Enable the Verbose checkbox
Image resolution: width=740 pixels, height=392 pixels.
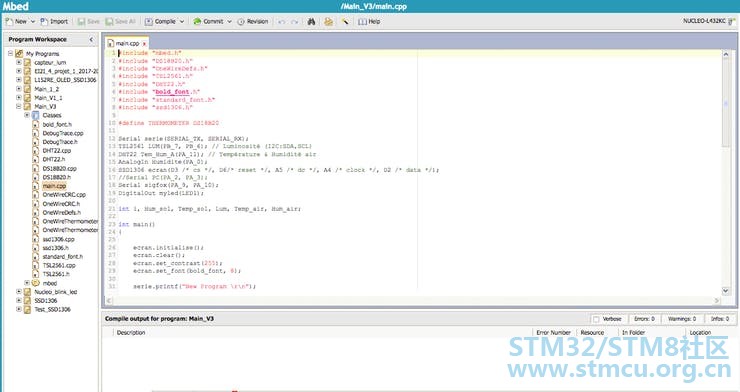(596, 319)
